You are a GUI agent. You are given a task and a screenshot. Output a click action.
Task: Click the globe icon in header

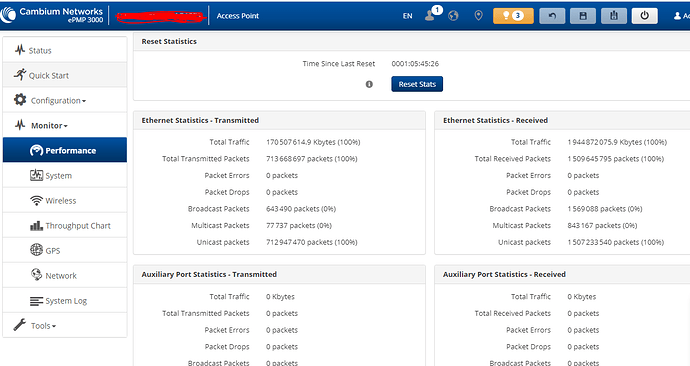point(453,16)
